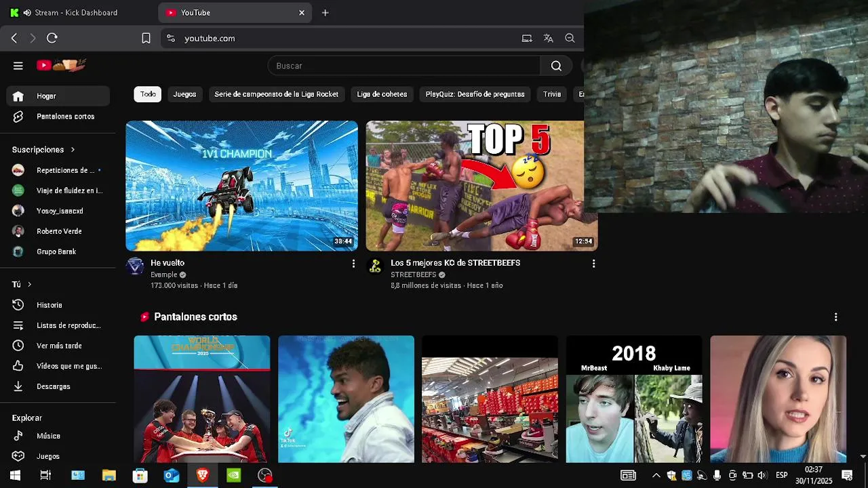
Task: Click the cast/screen icon in address bar
Action: 527,39
